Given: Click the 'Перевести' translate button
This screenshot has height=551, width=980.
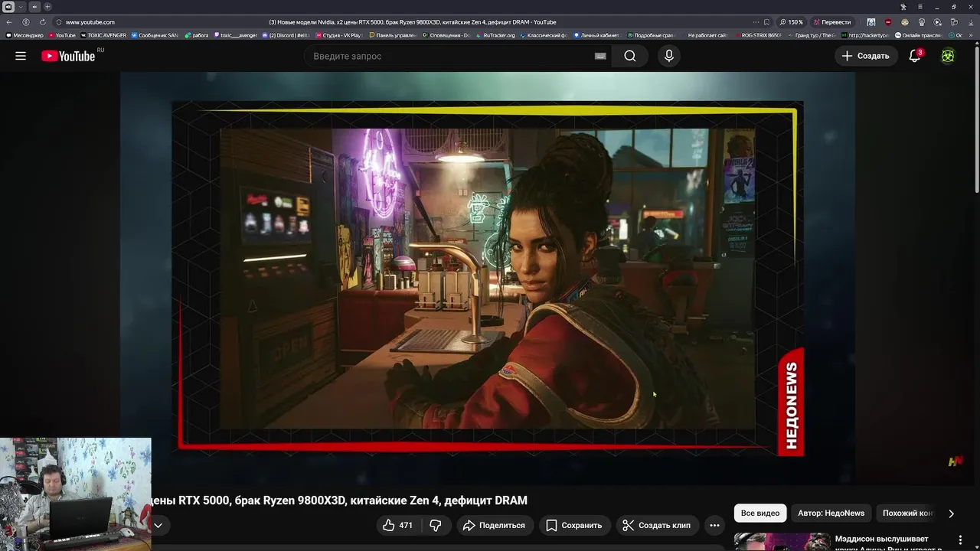Looking at the screenshot, I should pos(832,22).
